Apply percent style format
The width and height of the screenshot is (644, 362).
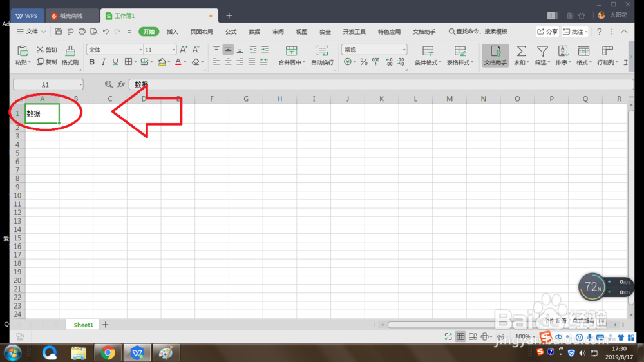pyautogui.click(x=364, y=62)
